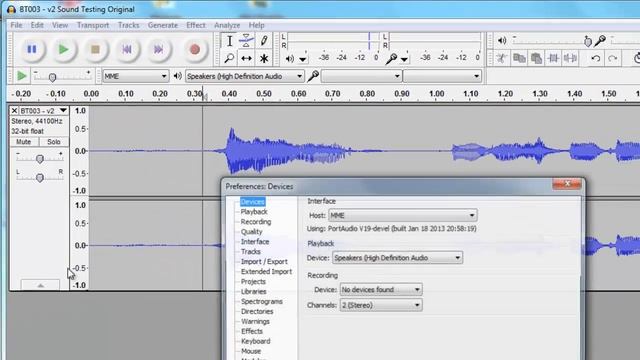This screenshot has height=360, width=640.
Task: Select Tracks in Preferences list
Action: [x=251, y=252]
